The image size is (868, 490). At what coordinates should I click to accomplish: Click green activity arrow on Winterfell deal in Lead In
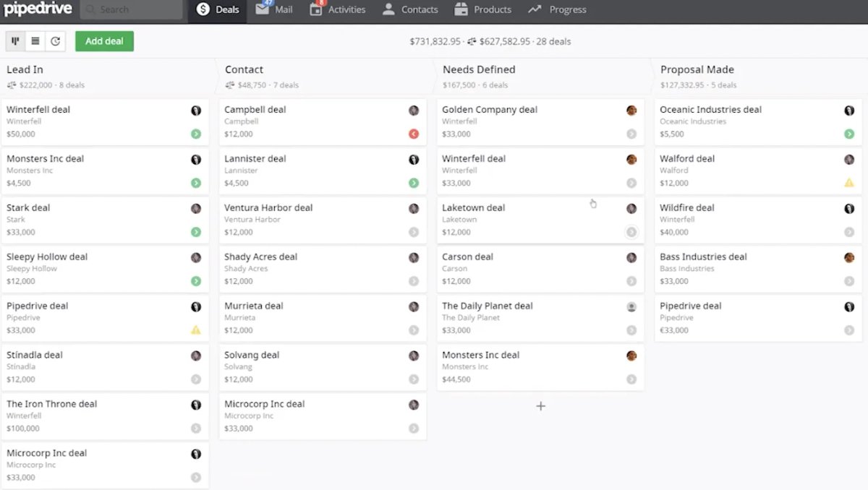[196, 134]
